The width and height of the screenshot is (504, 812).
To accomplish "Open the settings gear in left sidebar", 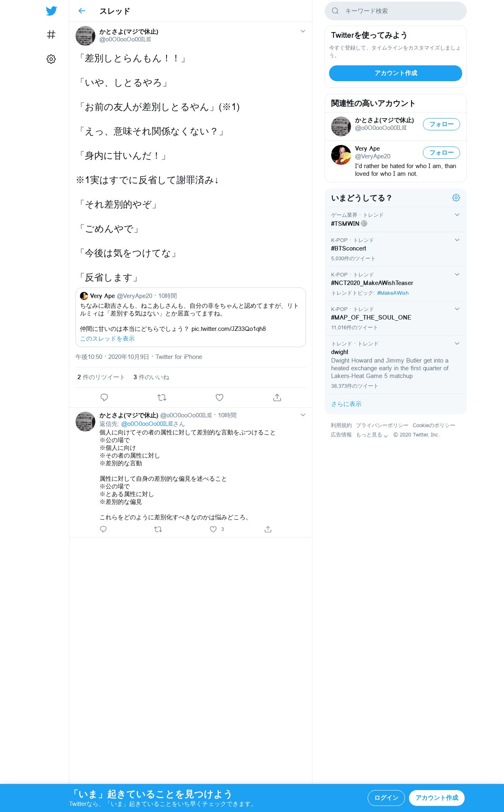I will click(51, 59).
